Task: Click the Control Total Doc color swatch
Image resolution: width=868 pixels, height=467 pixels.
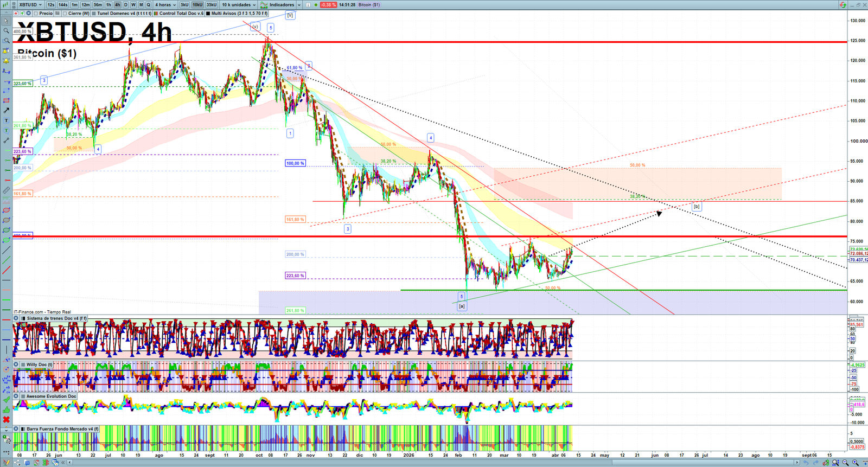Action: (156, 14)
